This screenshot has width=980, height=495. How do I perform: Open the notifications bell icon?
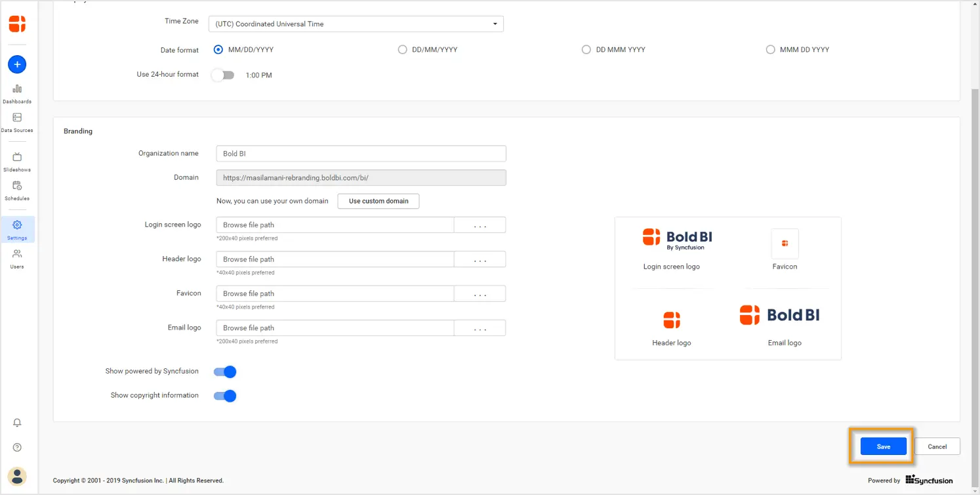[x=17, y=423]
